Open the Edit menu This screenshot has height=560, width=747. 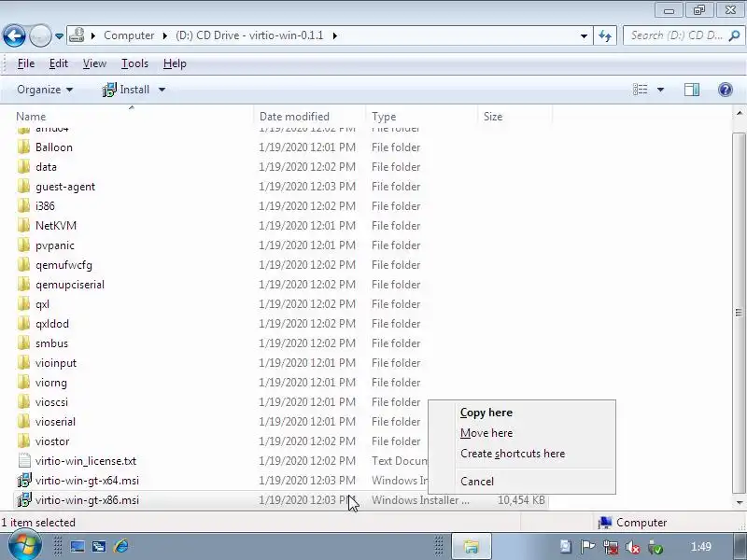(59, 63)
